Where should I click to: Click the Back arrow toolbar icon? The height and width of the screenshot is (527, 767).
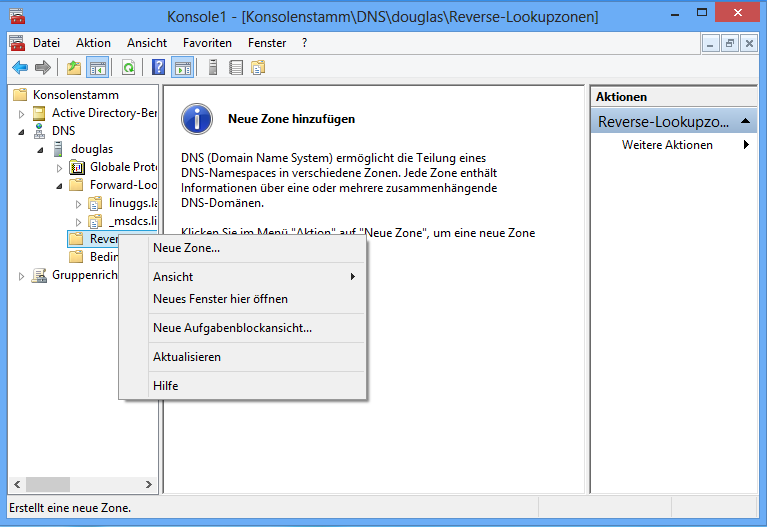[19, 67]
